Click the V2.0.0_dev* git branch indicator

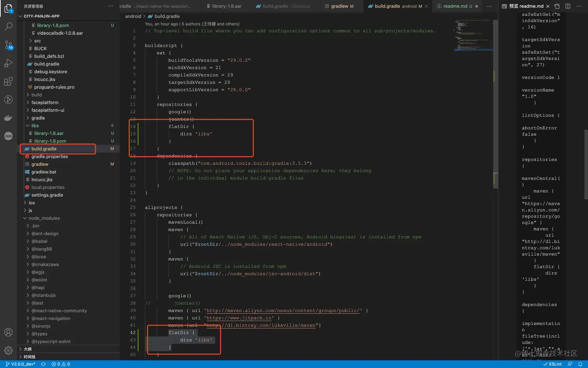[21, 364]
